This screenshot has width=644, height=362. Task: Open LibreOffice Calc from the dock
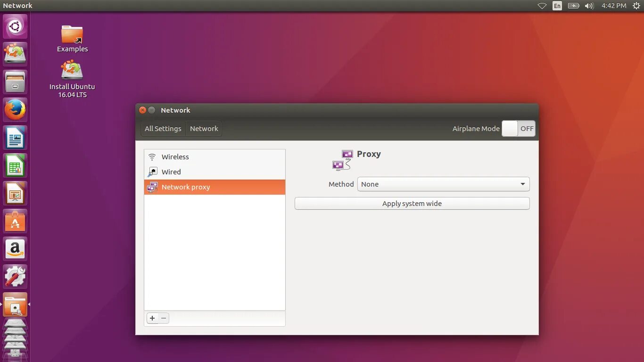point(15,165)
